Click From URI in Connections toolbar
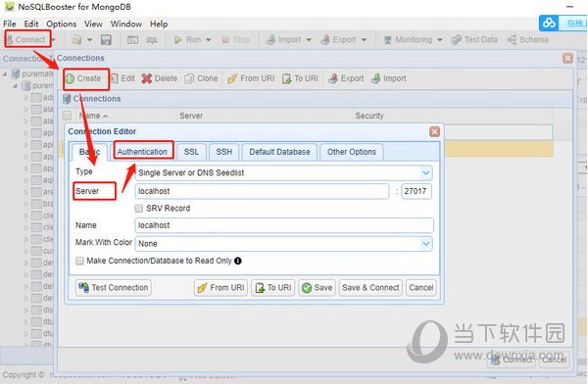 [251, 78]
